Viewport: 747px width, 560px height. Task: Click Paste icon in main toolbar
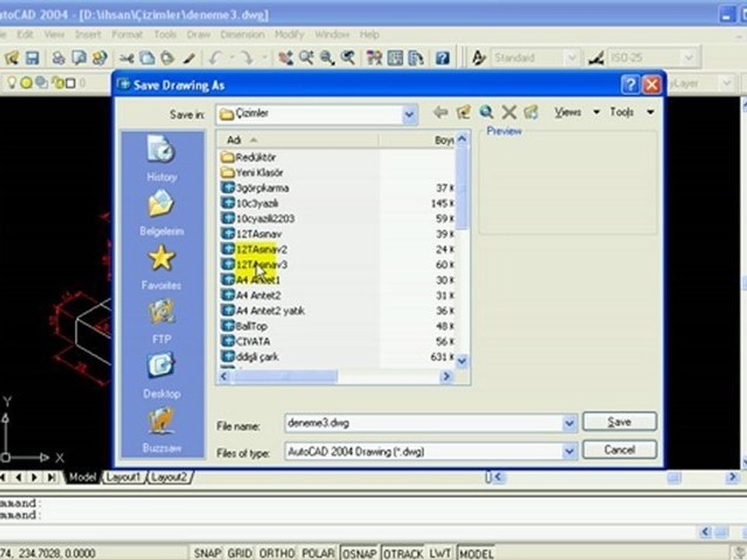click(167, 58)
